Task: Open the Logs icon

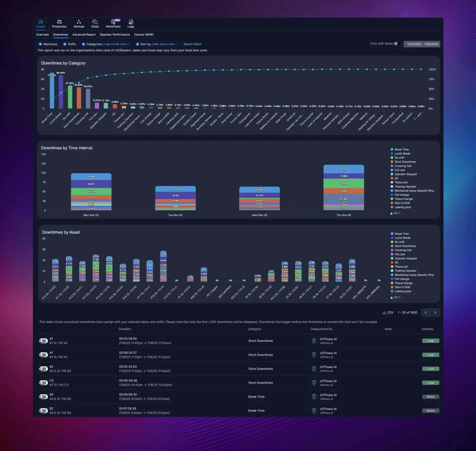Action: [131, 22]
